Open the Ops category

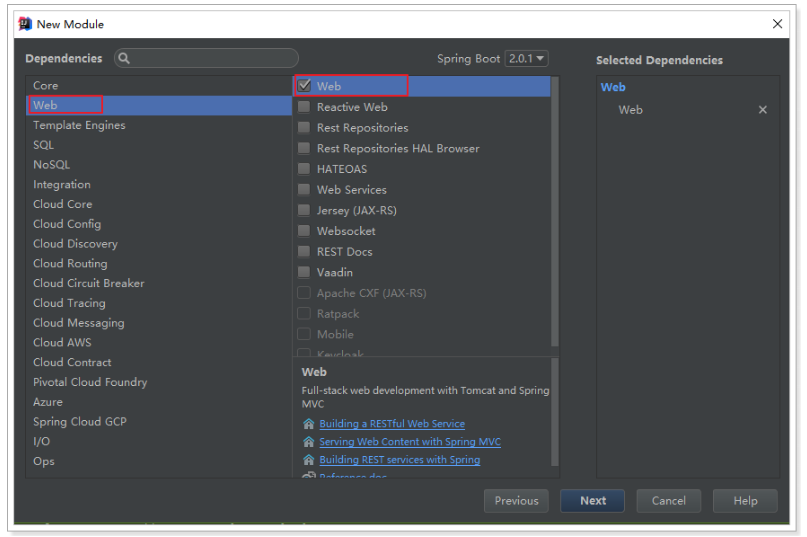click(x=159, y=461)
